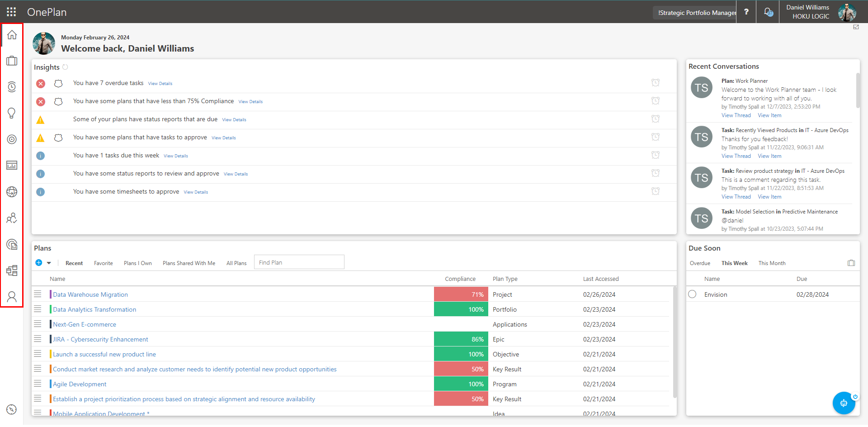Screen dimensions: 868x427
Task: Open the Timesheets clock icon in sidebar
Action: click(x=12, y=87)
